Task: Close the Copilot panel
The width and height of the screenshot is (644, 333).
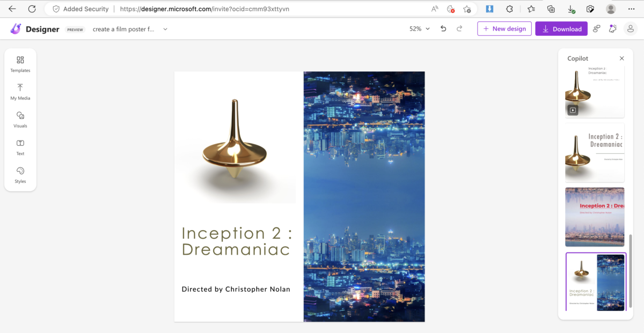Action: pyautogui.click(x=622, y=58)
